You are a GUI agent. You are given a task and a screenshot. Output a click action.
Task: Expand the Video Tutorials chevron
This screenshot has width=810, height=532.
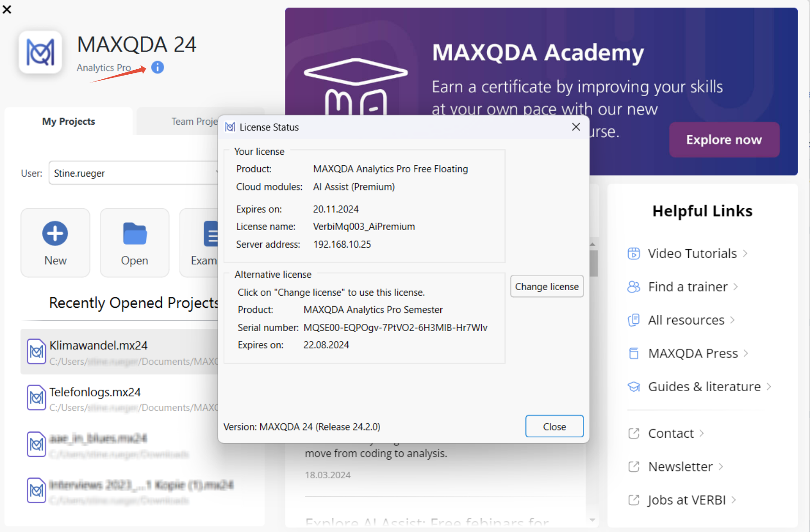745,253
